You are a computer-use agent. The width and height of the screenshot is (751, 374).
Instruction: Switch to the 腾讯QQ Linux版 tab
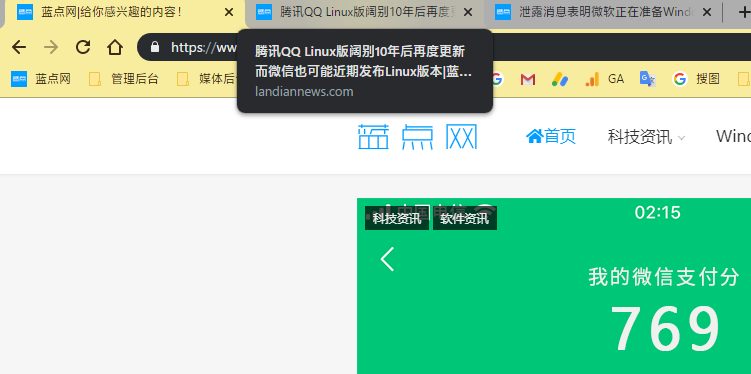coord(365,12)
